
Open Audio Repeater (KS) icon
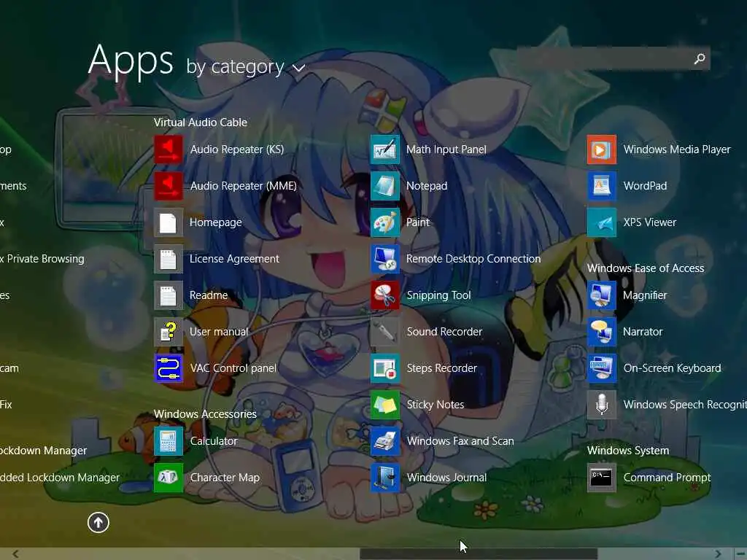[x=169, y=149]
